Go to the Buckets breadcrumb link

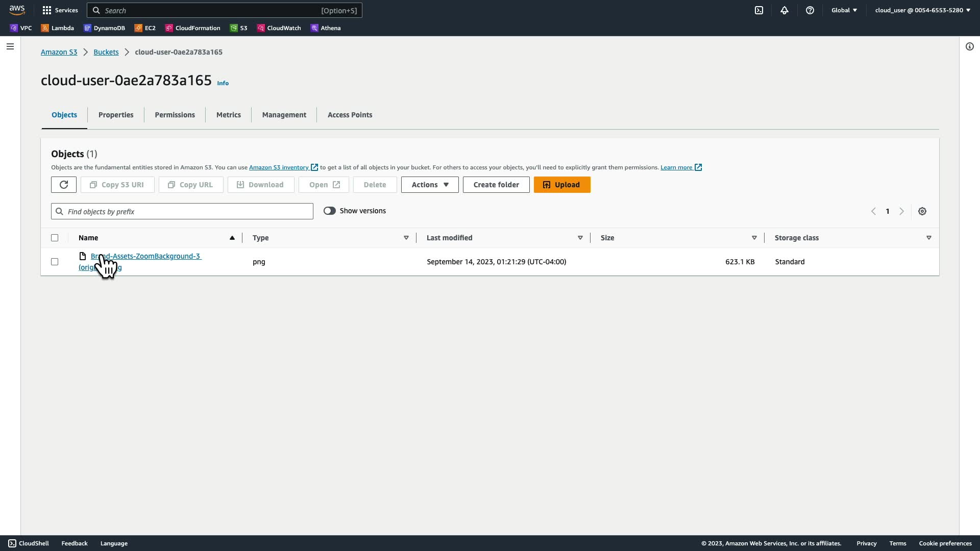pos(106,52)
